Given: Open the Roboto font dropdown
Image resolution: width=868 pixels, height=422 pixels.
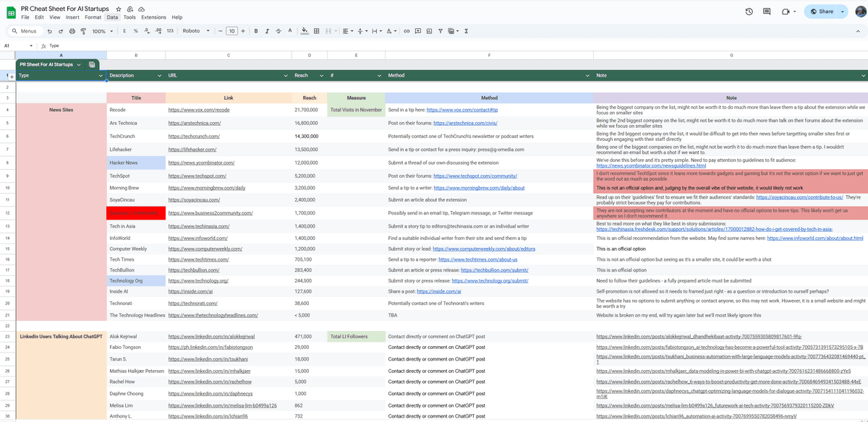Looking at the screenshot, I should click(x=196, y=31).
